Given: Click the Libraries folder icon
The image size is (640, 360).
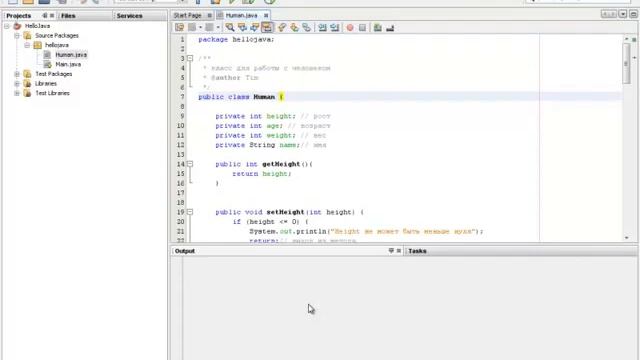Looking at the screenshot, I should tap(27, 83).
